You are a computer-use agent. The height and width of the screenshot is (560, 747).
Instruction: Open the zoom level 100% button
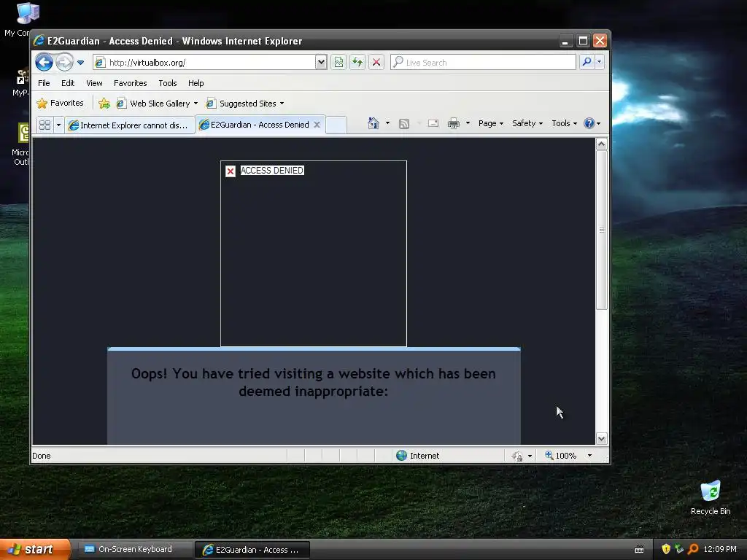coord(561,456)
